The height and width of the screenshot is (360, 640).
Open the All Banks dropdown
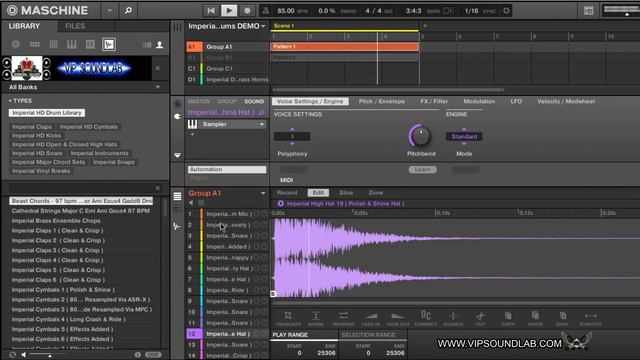[x=85, y=87]
